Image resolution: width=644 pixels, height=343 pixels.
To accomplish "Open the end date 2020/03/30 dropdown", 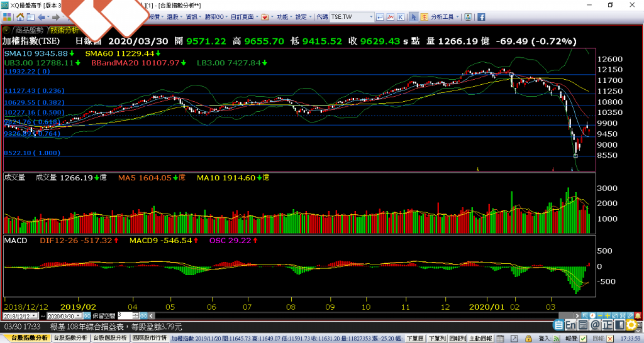I will click(79, 315).
